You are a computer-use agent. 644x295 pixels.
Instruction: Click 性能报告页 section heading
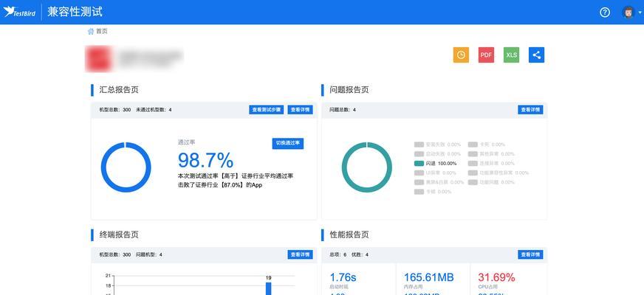349,235
